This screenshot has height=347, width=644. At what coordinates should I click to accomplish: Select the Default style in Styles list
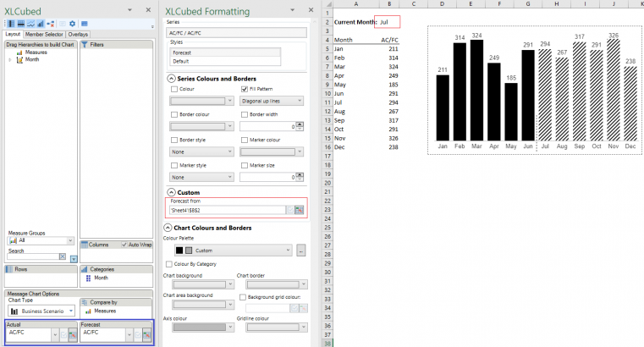(225, 61)
